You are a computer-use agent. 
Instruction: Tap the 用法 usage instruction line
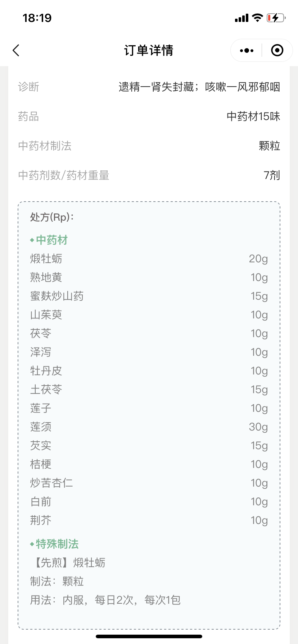105,600
